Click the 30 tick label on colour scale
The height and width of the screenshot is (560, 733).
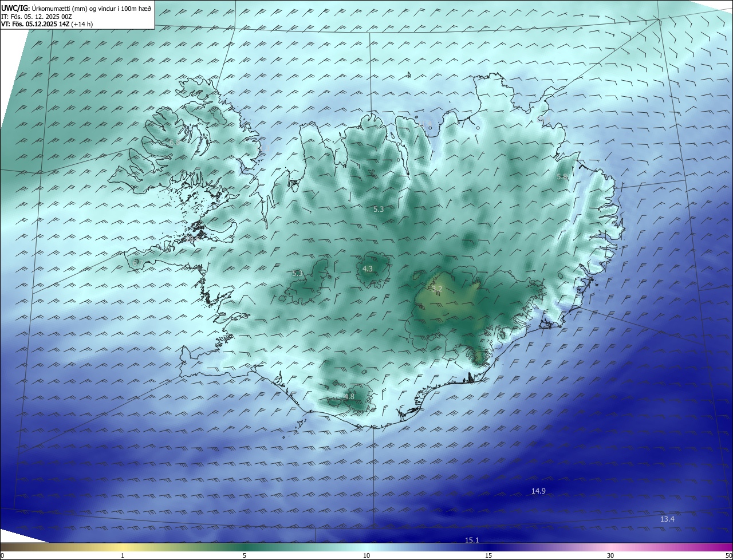pyautogui.click(x=610, y=555)
